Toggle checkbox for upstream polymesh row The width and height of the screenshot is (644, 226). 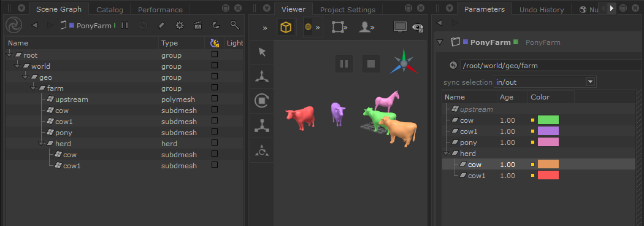pos(215,99)
